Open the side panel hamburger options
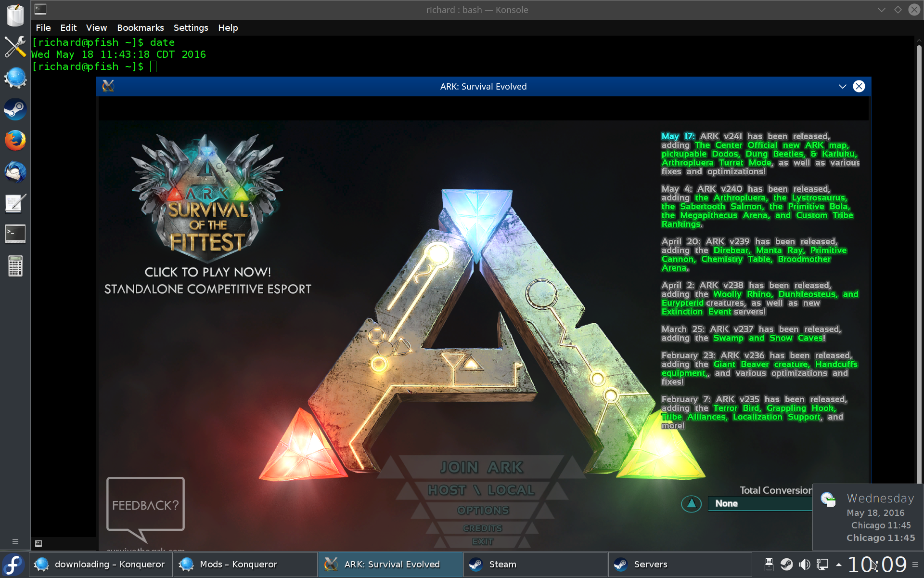Viewport: 924px width, 578px height. [x=15, y=541]
